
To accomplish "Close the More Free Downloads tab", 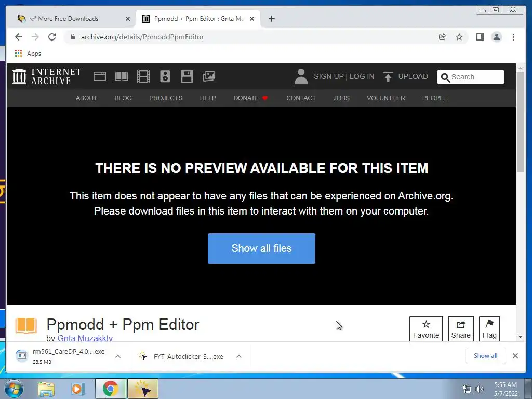I will (128, 19).
